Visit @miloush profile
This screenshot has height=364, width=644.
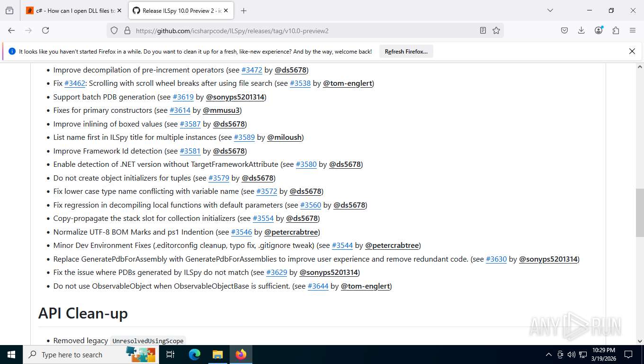pos(285,137)
